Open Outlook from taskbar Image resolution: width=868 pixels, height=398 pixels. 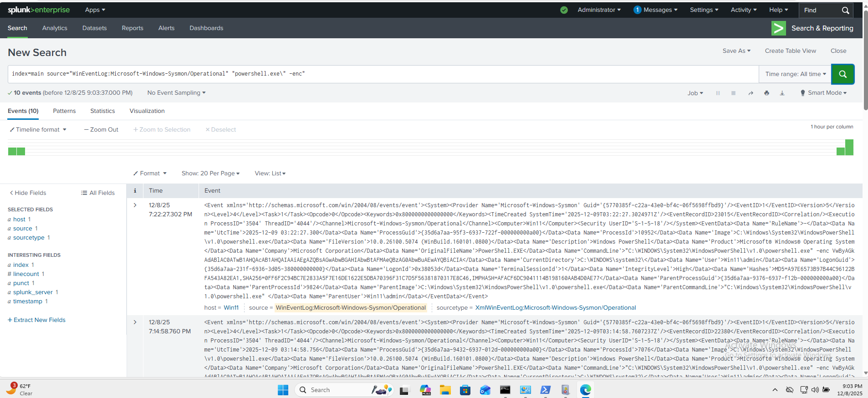pos(485,390)
